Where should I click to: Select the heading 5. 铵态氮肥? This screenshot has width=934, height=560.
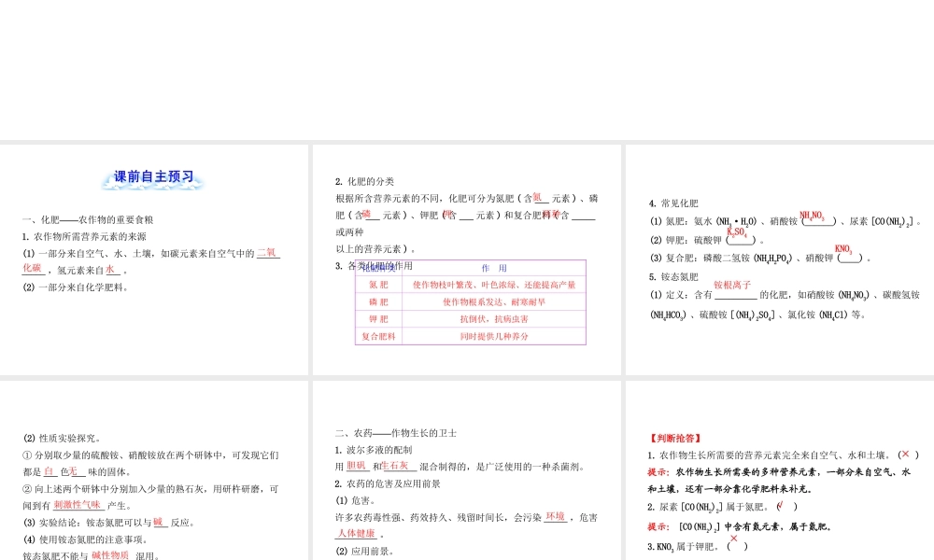coord(673,277)
